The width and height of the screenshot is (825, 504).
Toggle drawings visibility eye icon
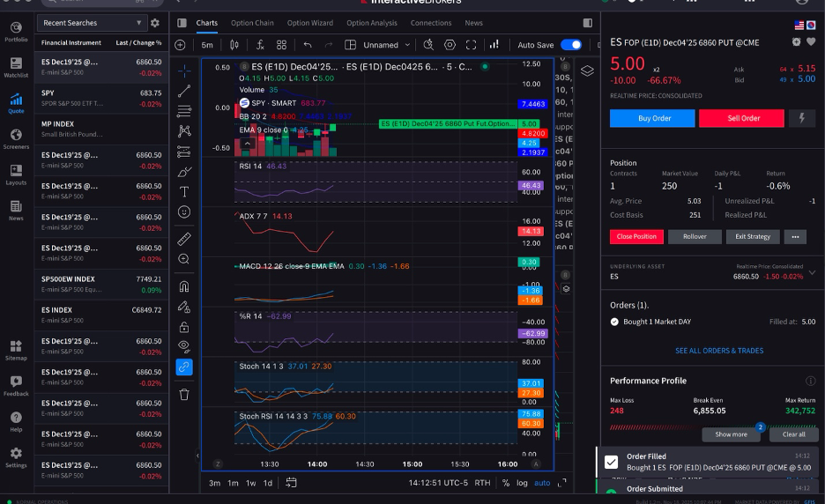[184, 345]
